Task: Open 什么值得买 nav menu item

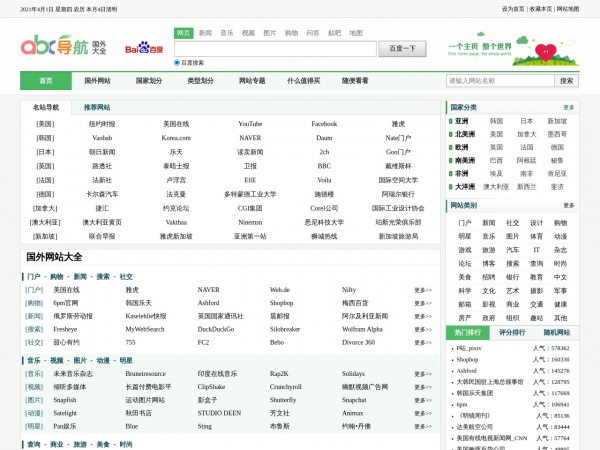Action: tap(303, 81)
